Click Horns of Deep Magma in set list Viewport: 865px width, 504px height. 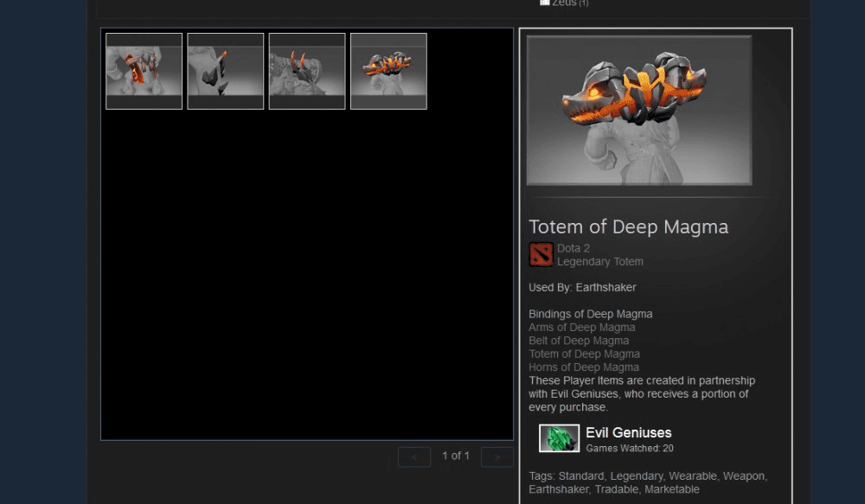584,367
